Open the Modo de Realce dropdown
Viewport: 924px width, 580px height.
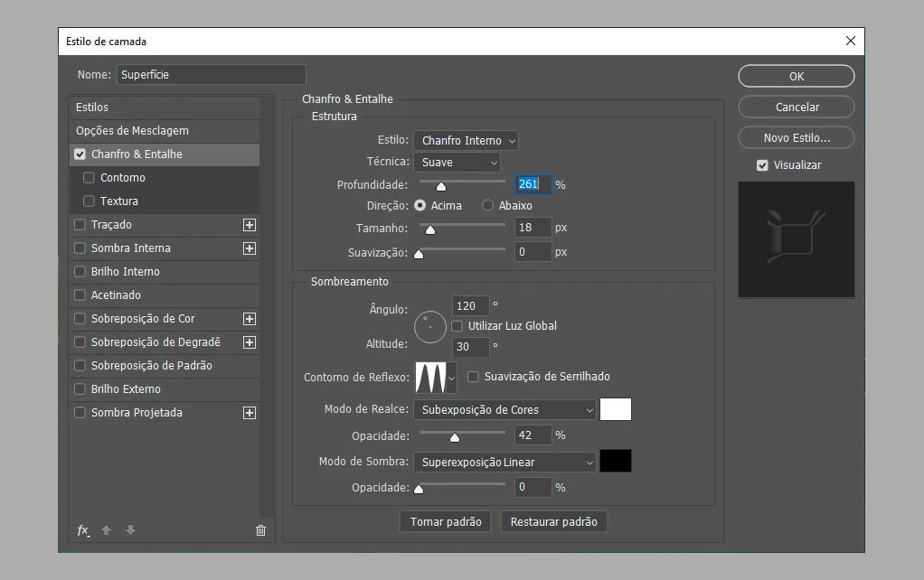click(x=504, y=409)
